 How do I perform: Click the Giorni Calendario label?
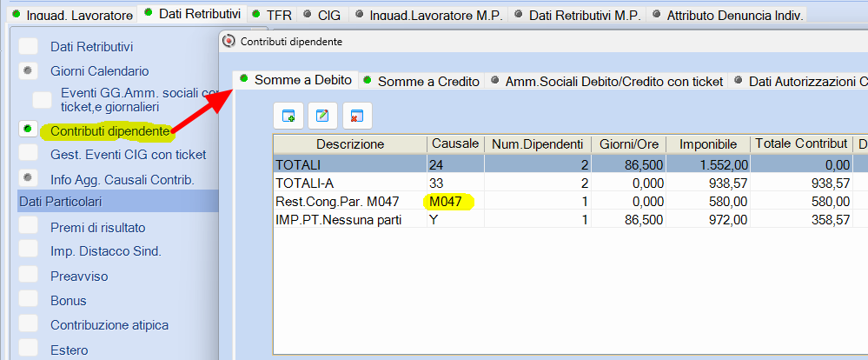click(100, 71)
